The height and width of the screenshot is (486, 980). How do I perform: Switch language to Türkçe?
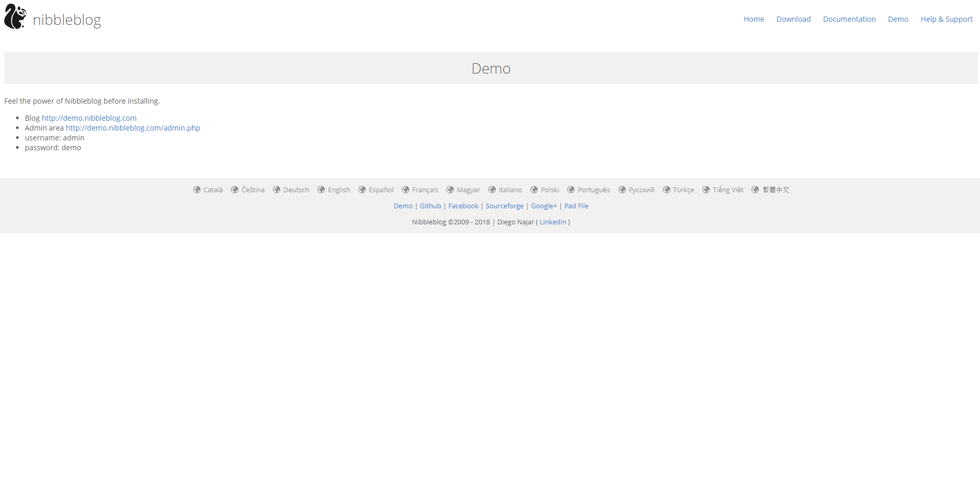tap(683, 190)
